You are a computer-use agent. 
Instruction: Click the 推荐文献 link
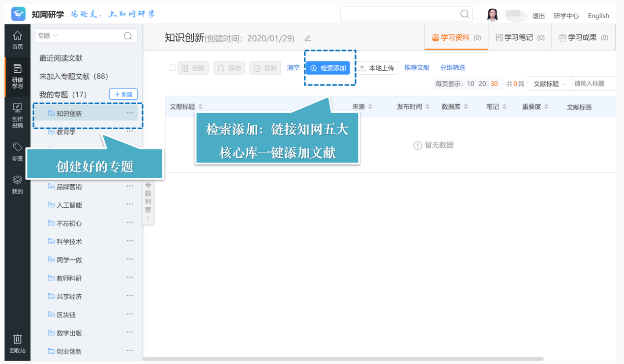coord(417,68)
